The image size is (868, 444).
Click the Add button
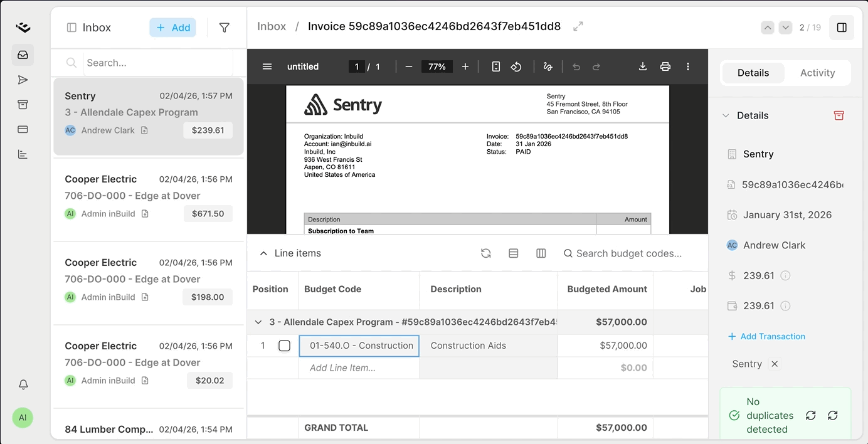coord(173,28)
